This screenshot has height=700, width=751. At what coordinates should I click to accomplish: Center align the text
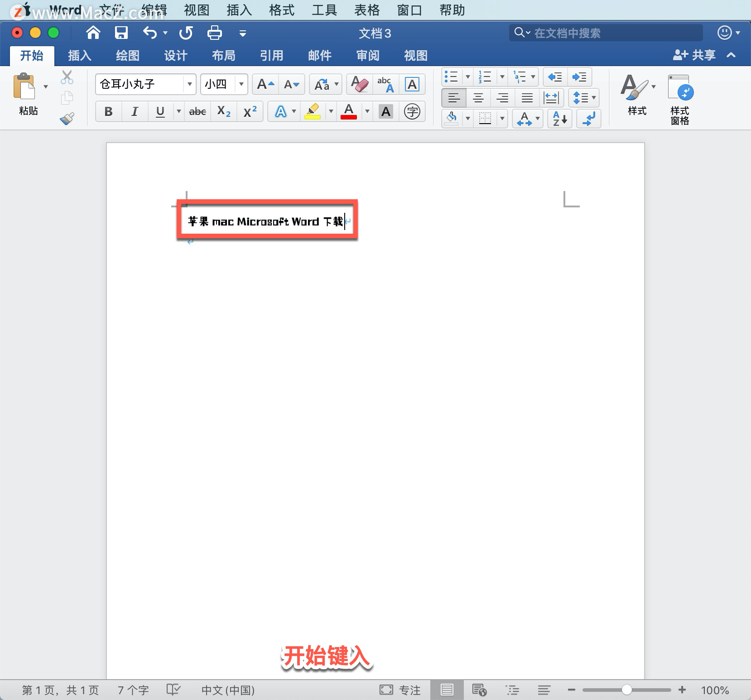click(x=478, y=98)
